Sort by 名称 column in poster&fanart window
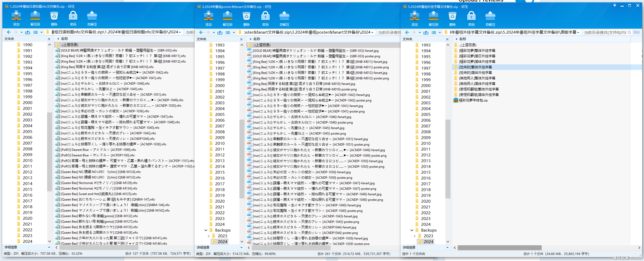 click(257, 39)
